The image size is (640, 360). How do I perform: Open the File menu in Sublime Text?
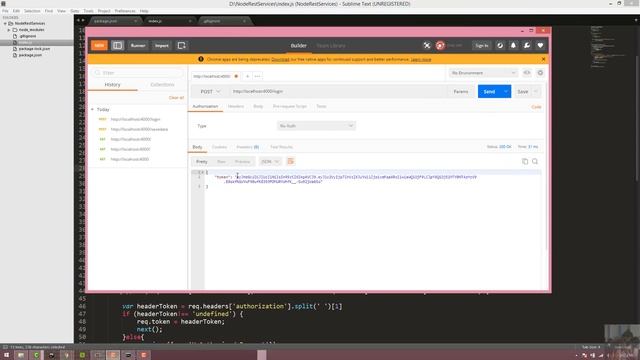point(5,11)
